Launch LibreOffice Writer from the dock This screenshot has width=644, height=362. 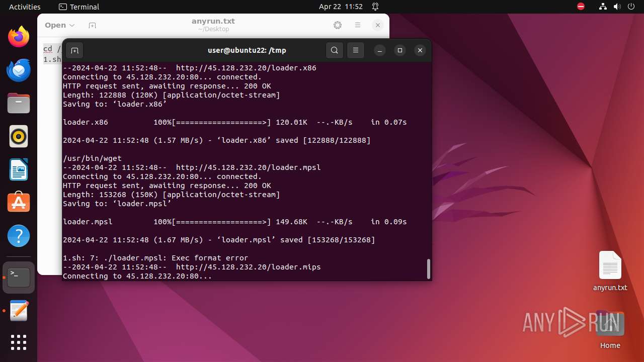pyautogui.click(x=19, y=169)
